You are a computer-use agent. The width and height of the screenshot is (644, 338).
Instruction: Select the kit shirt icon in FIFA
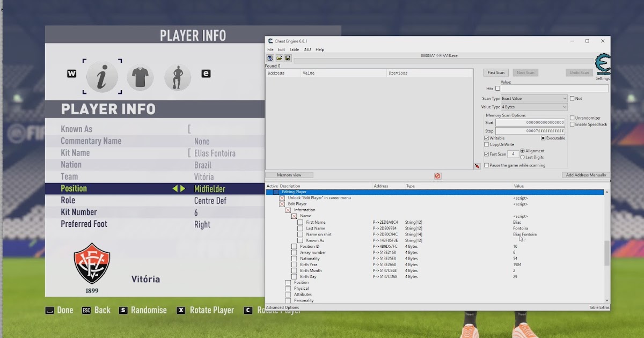pyautogui.click(x=140, y=78)
